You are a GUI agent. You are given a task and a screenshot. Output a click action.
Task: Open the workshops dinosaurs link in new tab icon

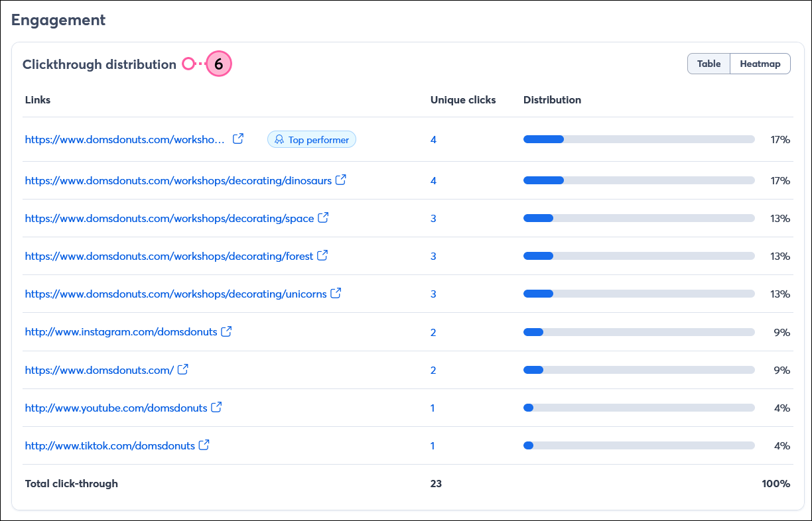(x=341, y=180)
